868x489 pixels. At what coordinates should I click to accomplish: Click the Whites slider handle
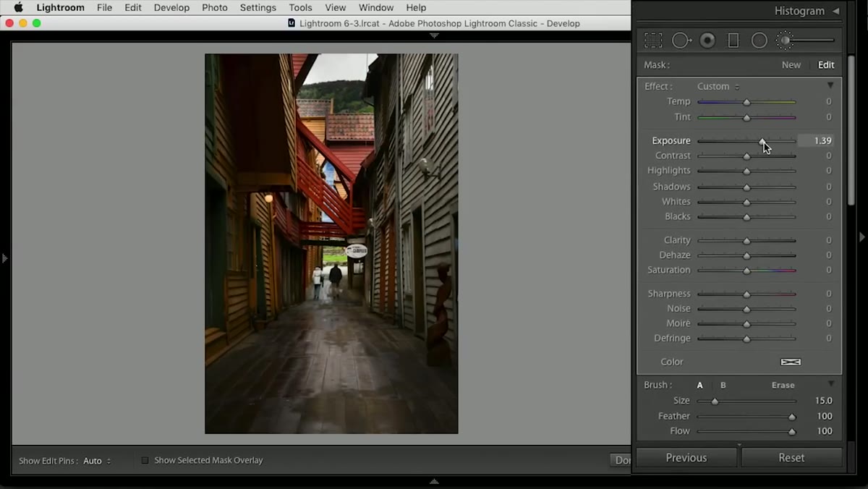coord(746,202)
